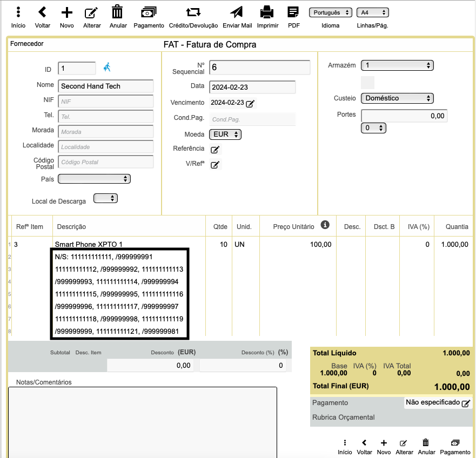Edit the Vencimento date with pencil icon
The image size is (476, 458).
tap(250, 104)
